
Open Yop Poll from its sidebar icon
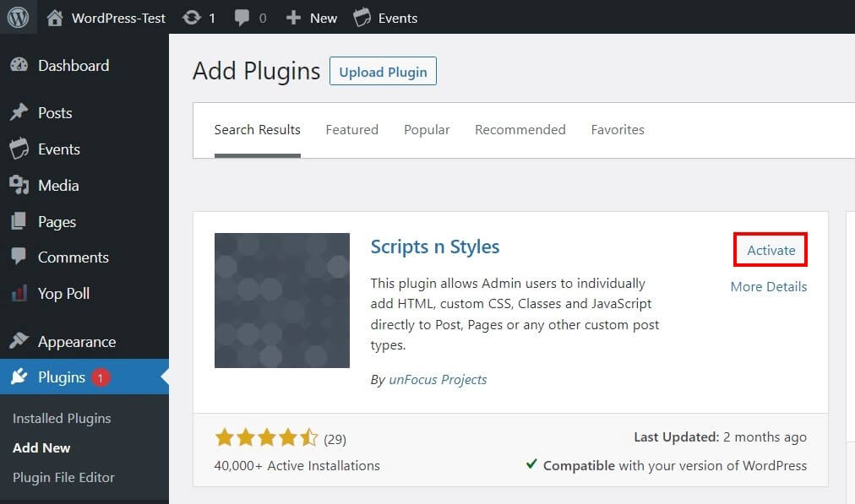(19, 293)
